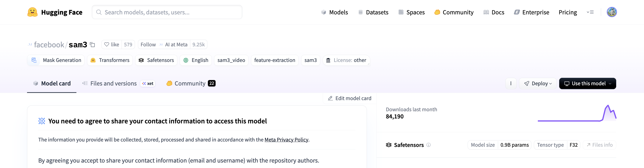The height and width of the screenshot is (168, 644).
Task: Copy model name with the copy icon
Action: 93,45
